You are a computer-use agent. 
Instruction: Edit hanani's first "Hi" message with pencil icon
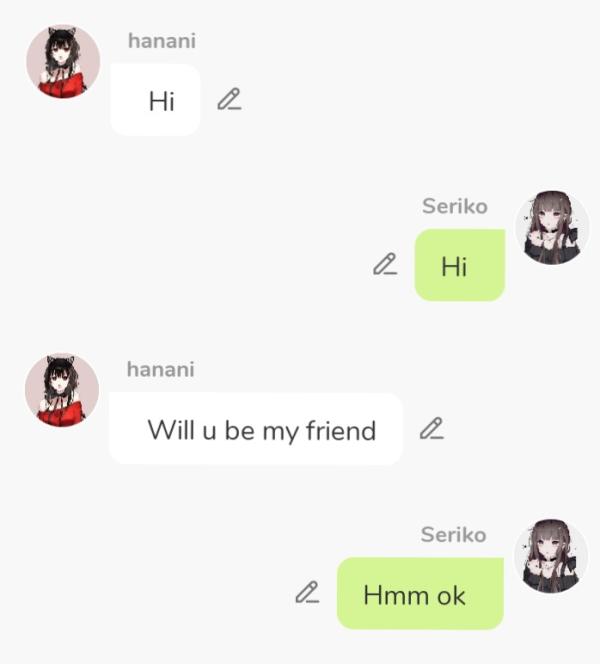point(229,100)
